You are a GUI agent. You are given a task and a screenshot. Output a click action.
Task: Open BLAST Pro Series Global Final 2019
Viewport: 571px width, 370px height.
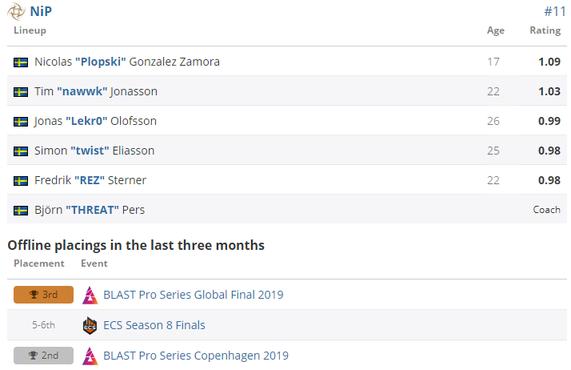[193, 295]
